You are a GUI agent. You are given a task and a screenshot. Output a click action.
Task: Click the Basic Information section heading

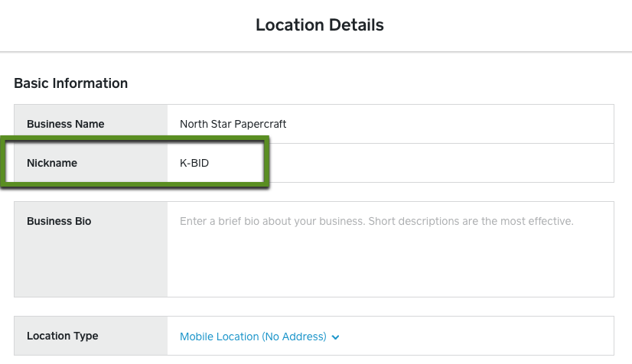[x=70, y=83]
